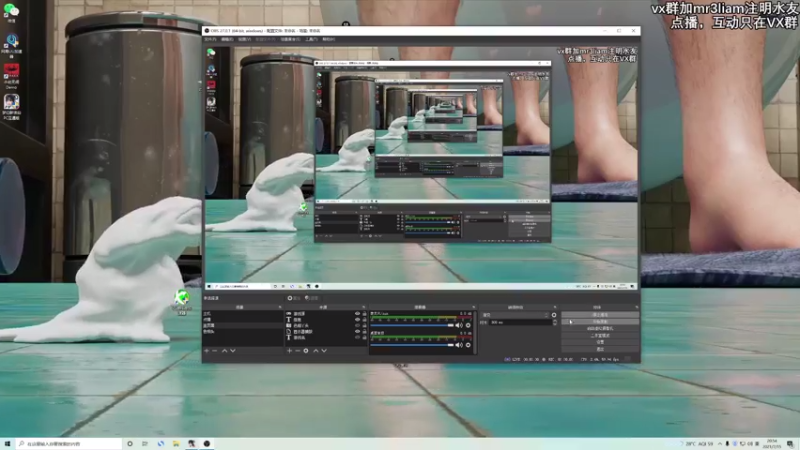The height and width of the screenshot is (450, 800).
Task: Add a new source with plus icon
Action: click(289, 351)
